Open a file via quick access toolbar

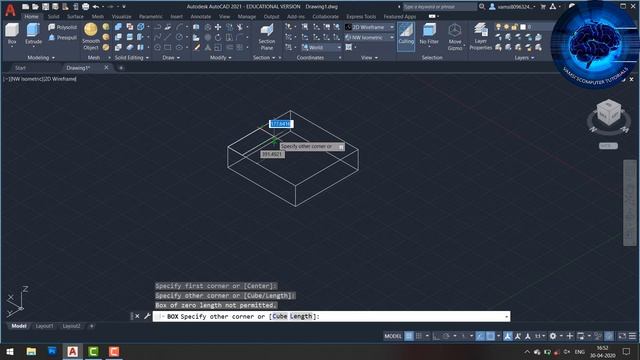(x=36, y=7)
